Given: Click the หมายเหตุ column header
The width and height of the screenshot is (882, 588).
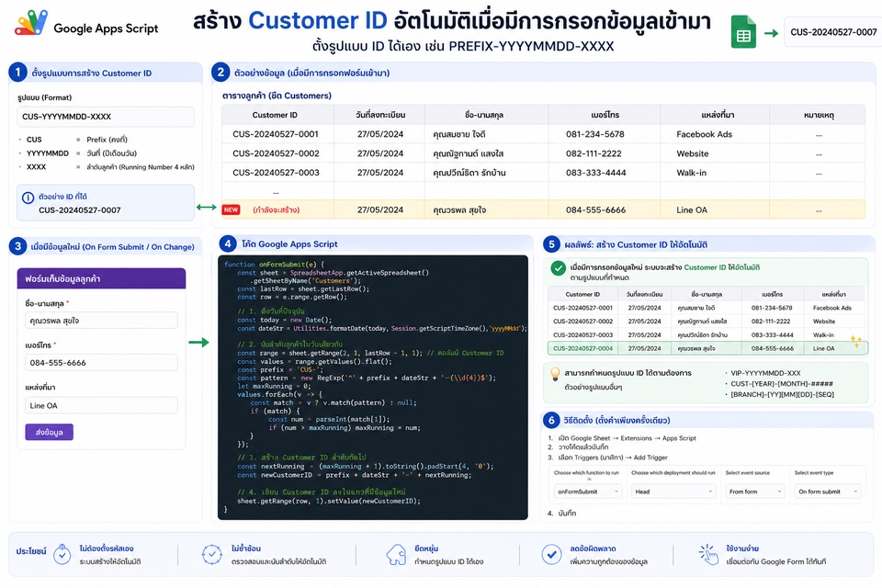Looking at the screenshot, I should tap(819, 115).
